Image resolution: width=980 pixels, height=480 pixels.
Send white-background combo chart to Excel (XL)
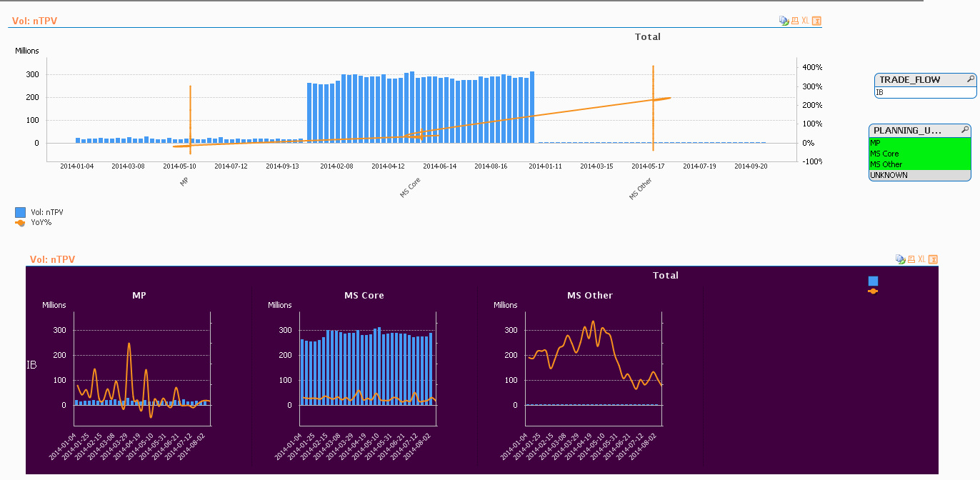805,21
